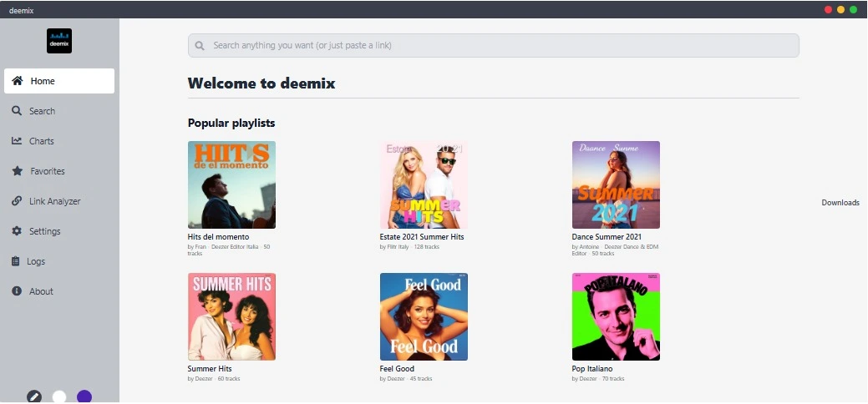Click the Link Analyzer chain icon
Viewport: 868px width, 404px height.
(x=17, y=201)
